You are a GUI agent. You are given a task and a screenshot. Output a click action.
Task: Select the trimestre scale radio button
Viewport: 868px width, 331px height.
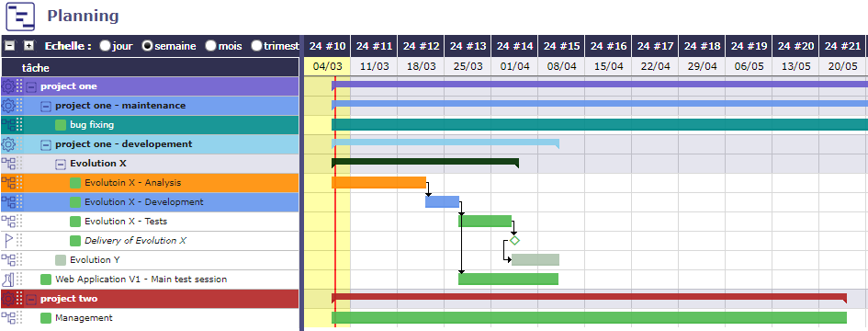[x=256, y=46]
